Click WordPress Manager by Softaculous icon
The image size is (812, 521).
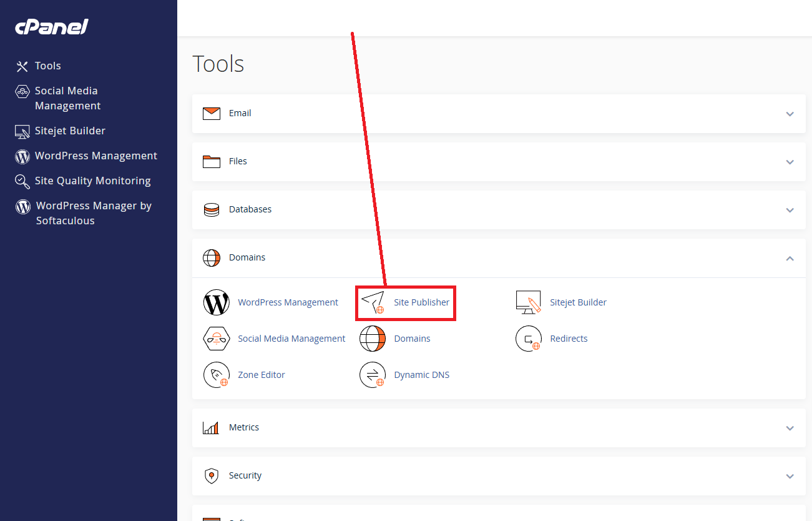[23, 206]
